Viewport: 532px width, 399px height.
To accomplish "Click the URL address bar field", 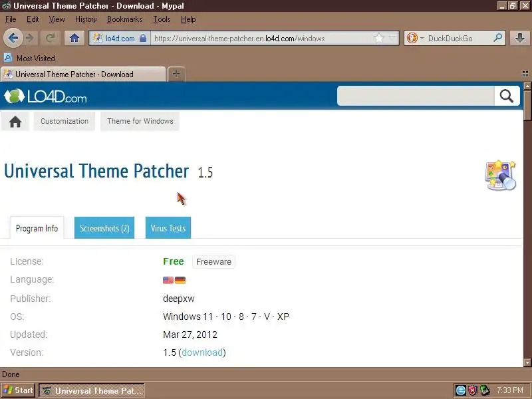I will pyautogui.click(x=263, y=39).
